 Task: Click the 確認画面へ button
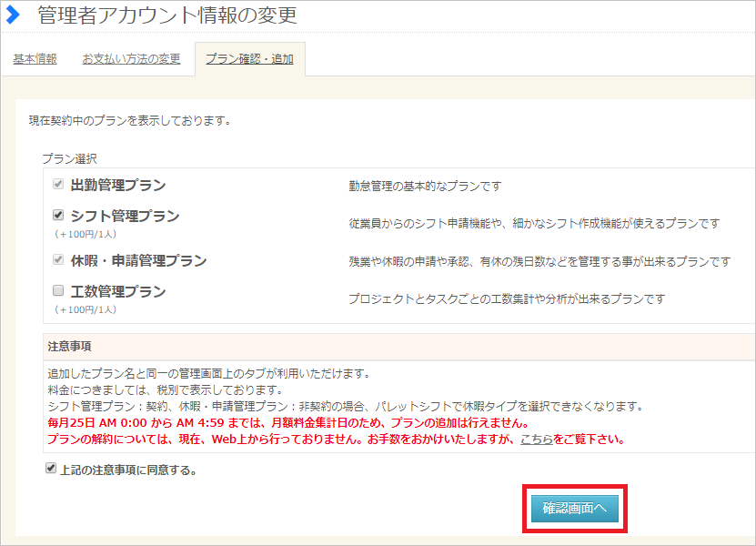point(575,509)
